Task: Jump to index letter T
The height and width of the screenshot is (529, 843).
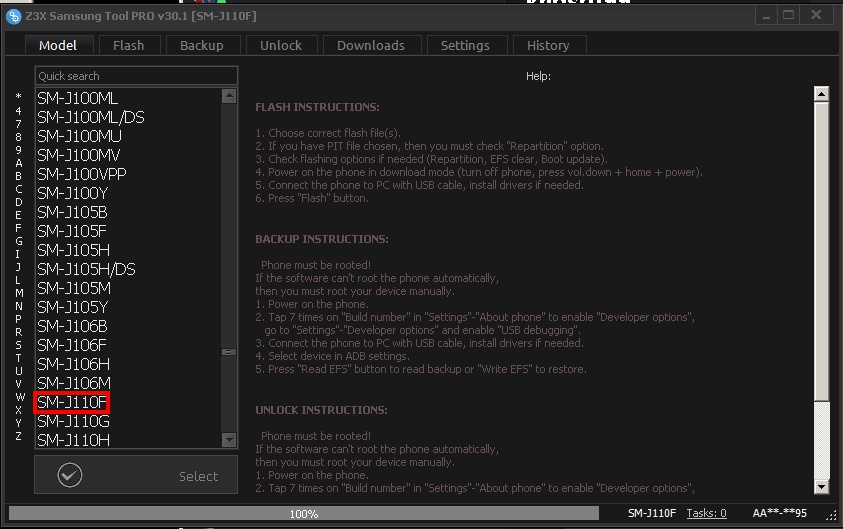Action: (18, 358)
